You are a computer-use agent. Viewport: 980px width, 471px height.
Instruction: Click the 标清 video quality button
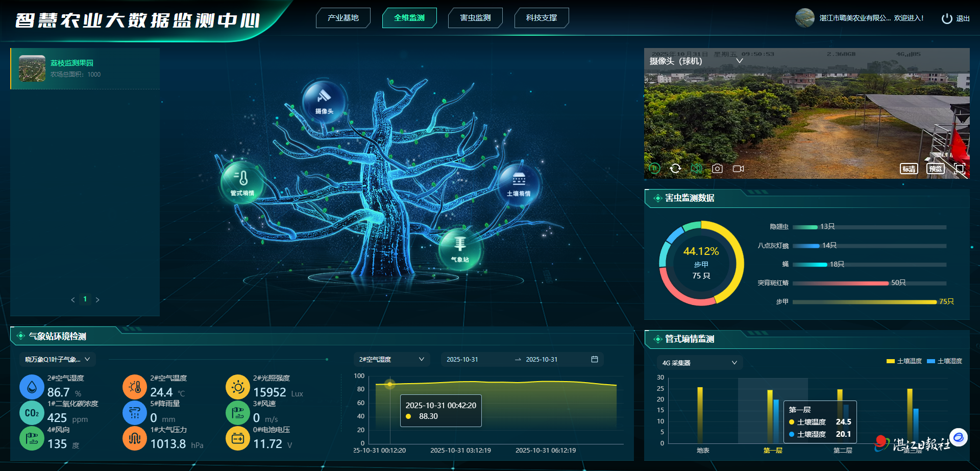coord(909,169)
